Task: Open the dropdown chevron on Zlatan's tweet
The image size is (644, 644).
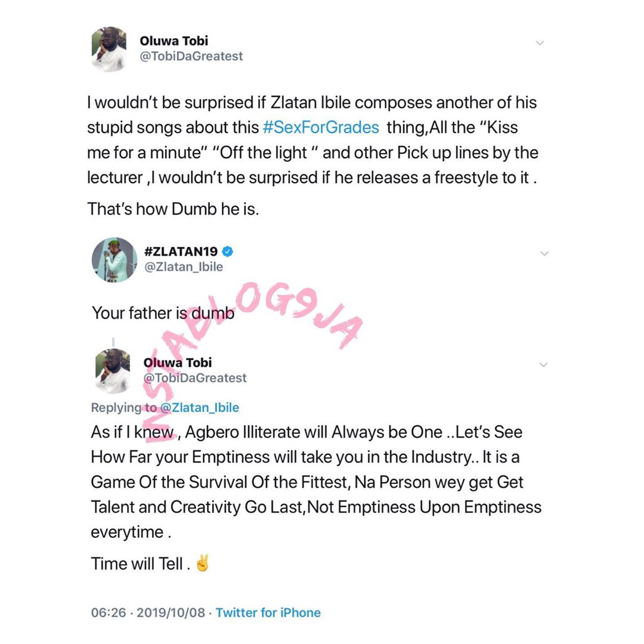Action: (x=544, y=253)
